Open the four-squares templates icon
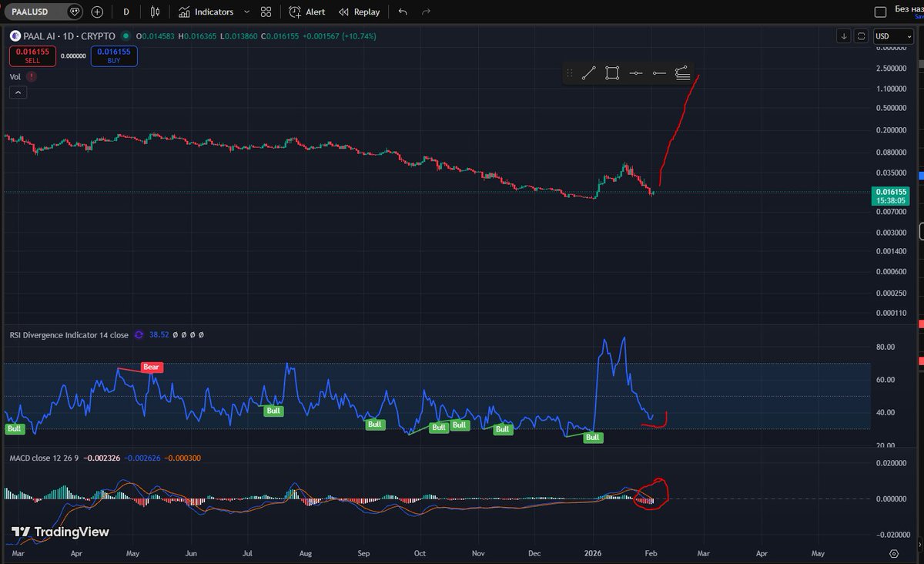 coord(266,12)
